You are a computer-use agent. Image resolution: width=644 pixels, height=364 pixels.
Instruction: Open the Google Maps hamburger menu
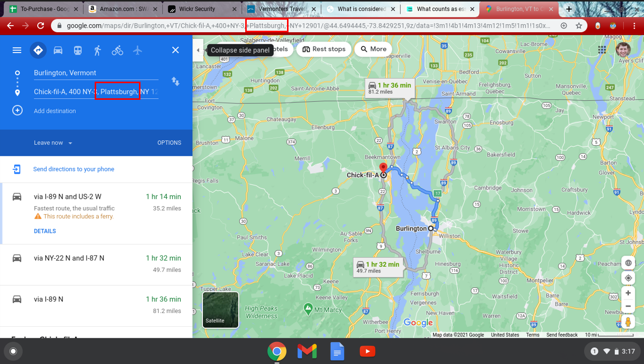point(17,50)
